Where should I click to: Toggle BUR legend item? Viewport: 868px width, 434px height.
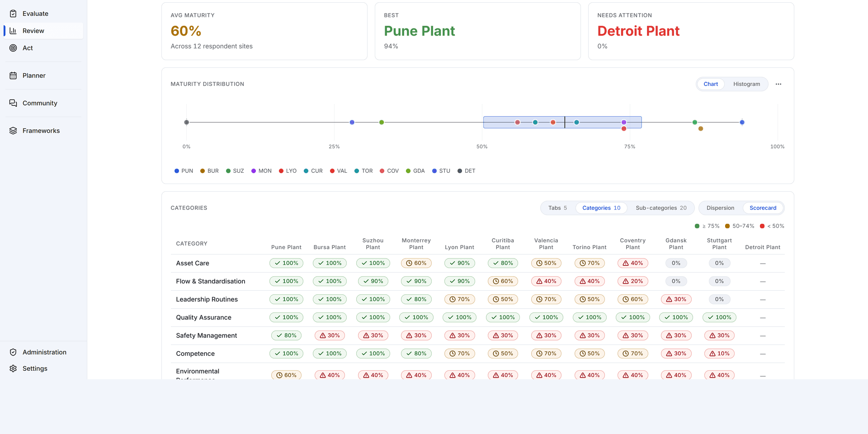tap(209, 171)
